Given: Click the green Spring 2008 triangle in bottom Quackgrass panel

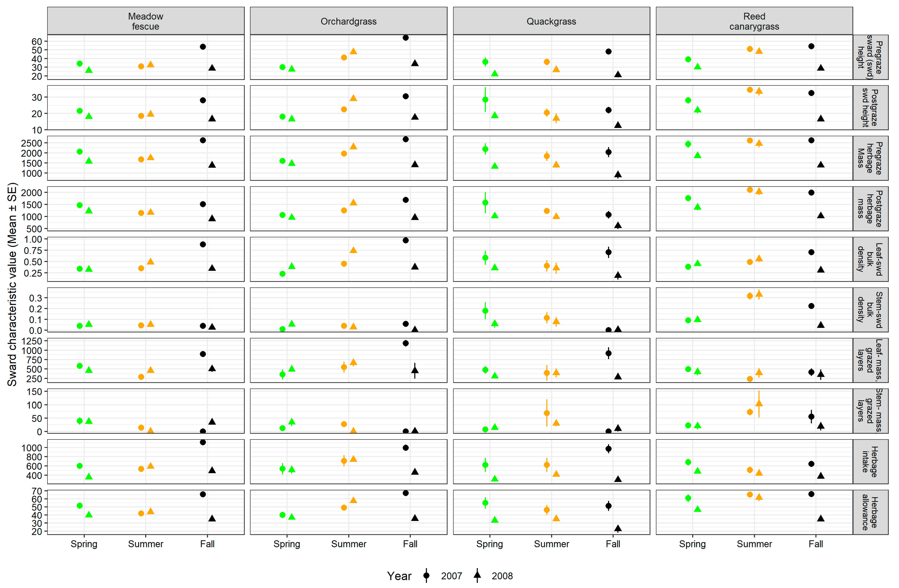Looking at the screenshot, I should pyautogui.click(x=495, y=520).
